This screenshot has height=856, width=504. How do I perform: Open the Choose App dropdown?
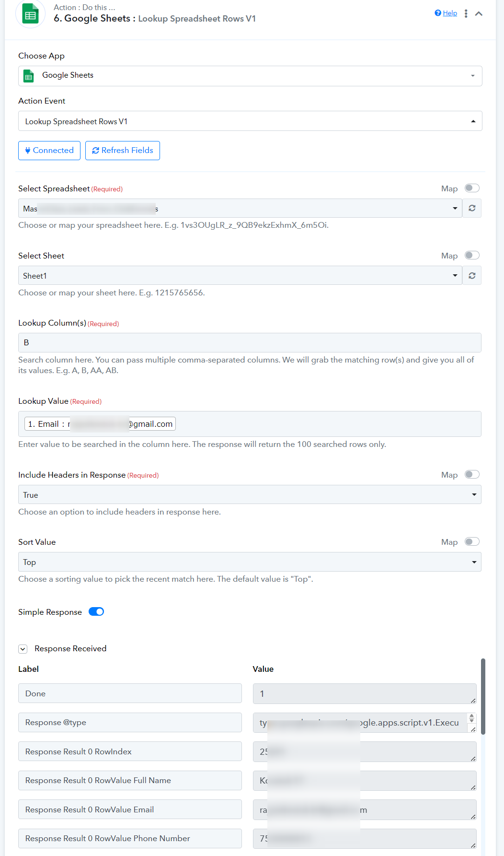point(250,76)
